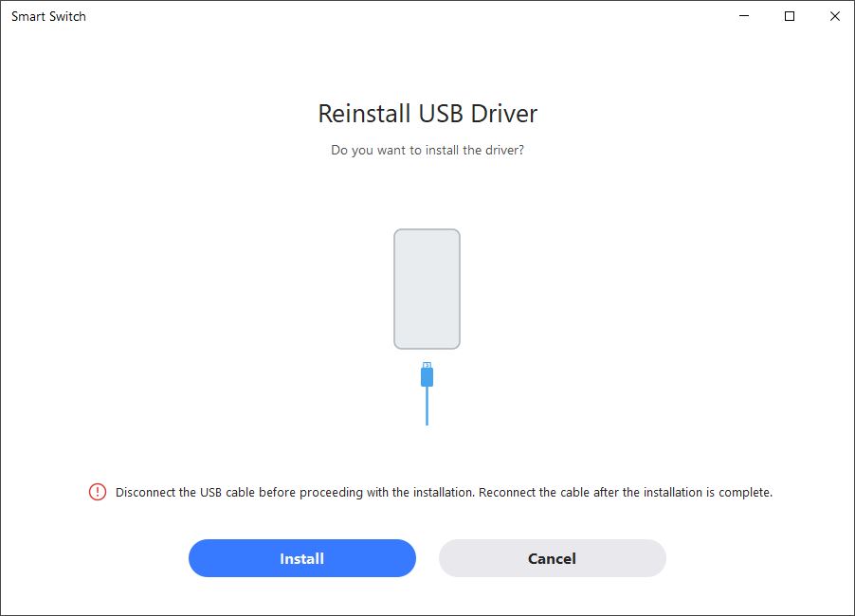Image resolution: width=855 pixels, height=616 pixels.
Task: Click the blue Install button
Action: 302,558
